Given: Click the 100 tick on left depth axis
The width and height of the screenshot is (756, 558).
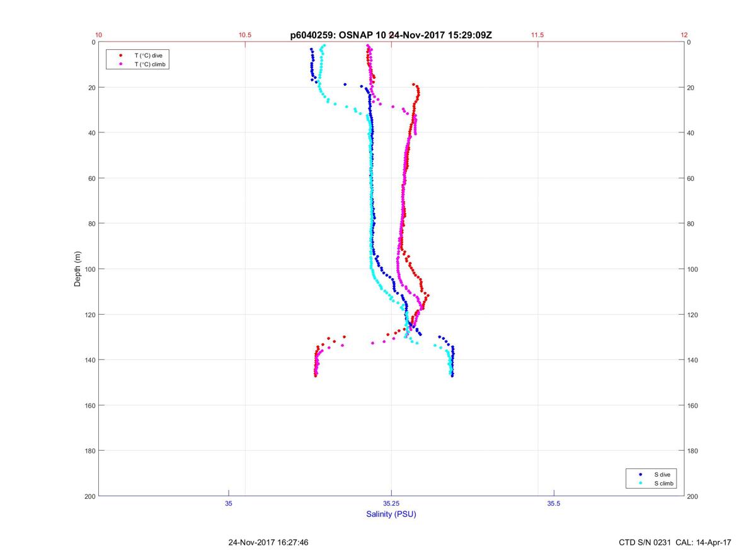Looking at the screenshot, I should 89,269.
